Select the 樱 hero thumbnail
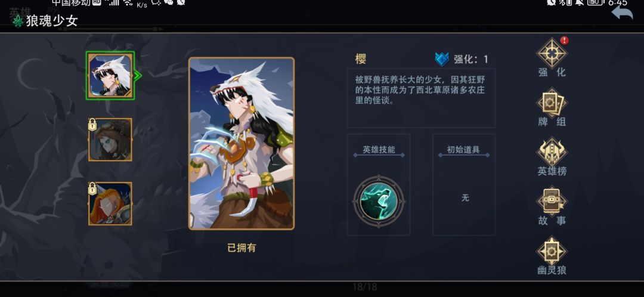The height and width of the screenshot is (297, 644). pos(110,76)
